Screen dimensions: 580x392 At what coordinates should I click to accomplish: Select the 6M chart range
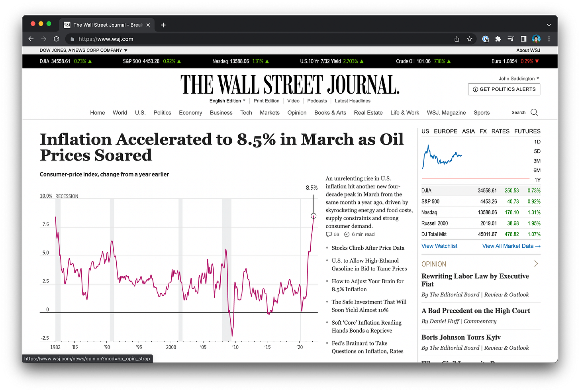click(x=537, y=171)
